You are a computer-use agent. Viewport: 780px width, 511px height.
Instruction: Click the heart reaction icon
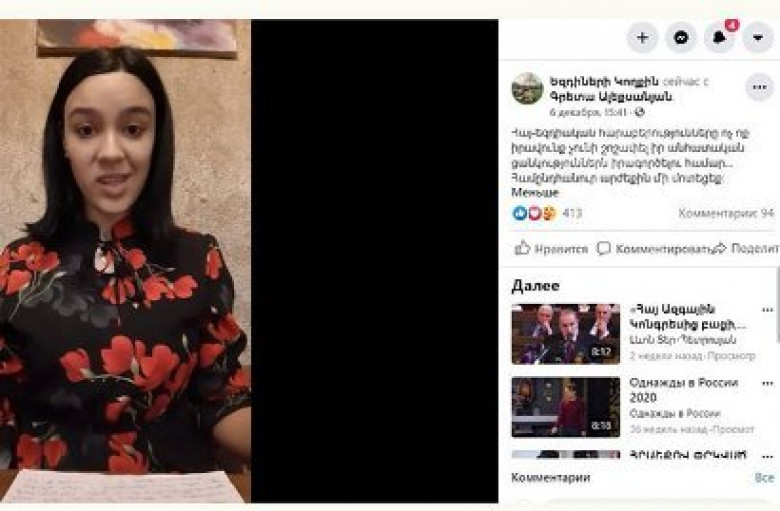pyautogui.click(x=534, y=213)
